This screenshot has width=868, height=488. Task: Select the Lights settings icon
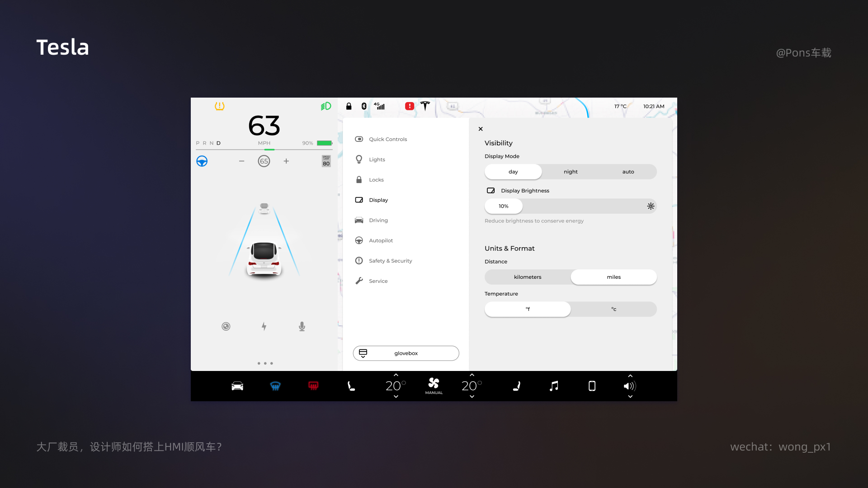[x=359, y=159]
